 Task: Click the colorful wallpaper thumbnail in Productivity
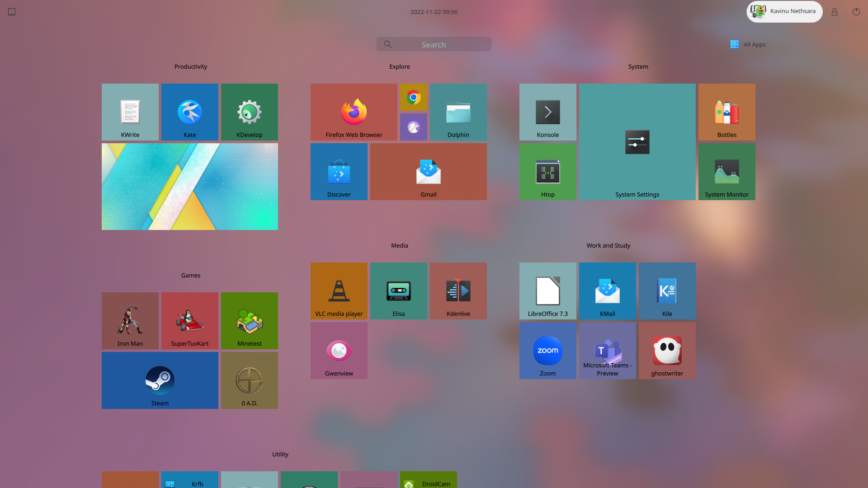(190, 187)
